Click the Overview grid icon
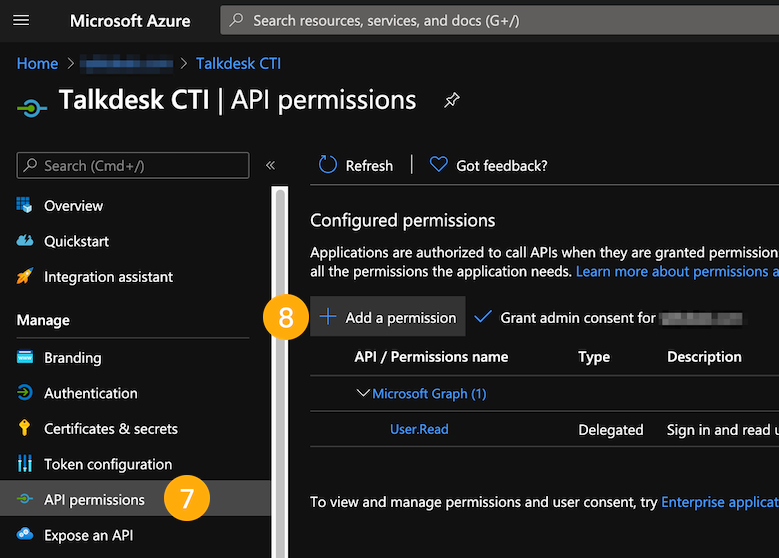Screen dimensions: 779x558 24,205
